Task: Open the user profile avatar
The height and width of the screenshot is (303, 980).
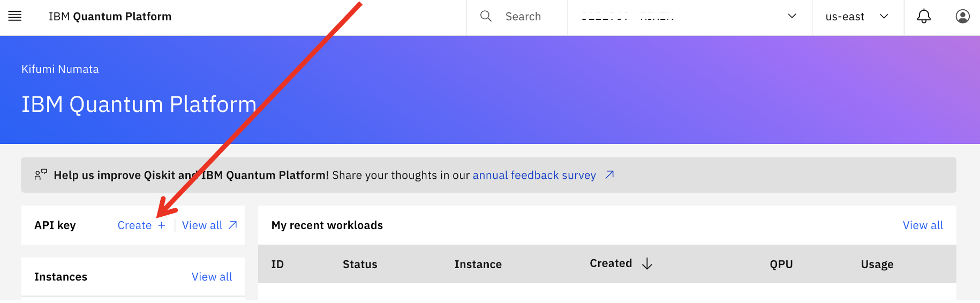Action: (962, 17)
